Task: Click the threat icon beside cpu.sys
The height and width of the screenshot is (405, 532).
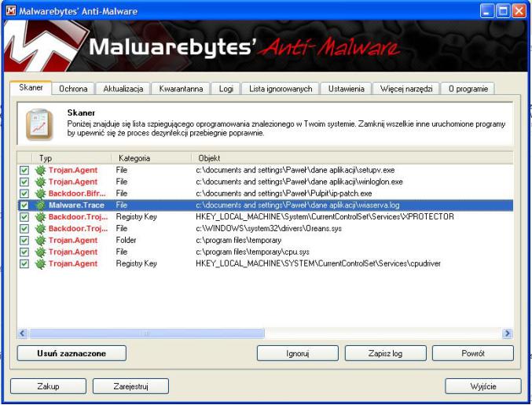Action: pos(40,252)
